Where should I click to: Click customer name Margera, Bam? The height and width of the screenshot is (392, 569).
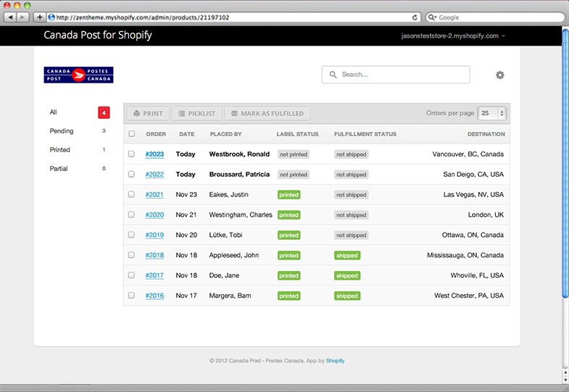(230, 296)
